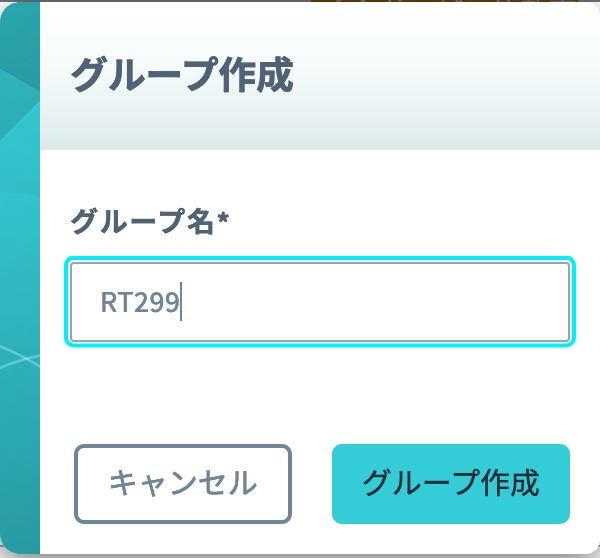Click グループ作成 label on the teal button
The width and height of the screenshot is (600, 558).
pos(451,483)
